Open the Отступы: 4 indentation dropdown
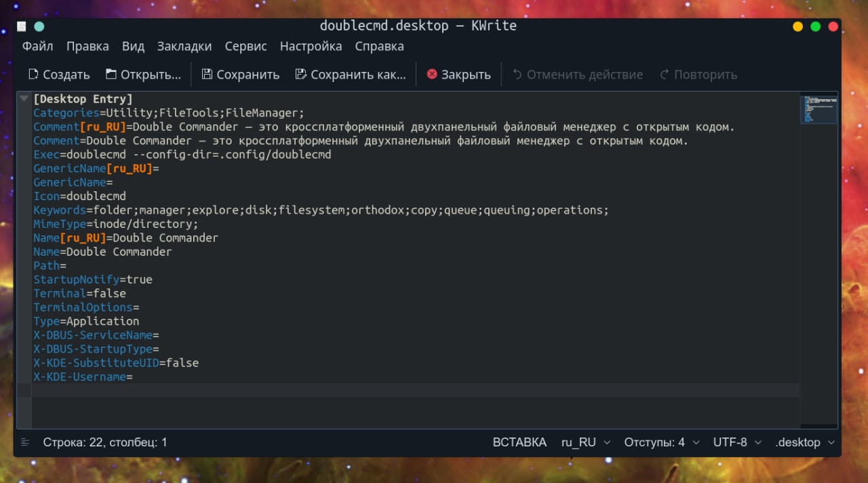 pyautogui.click(x=662, y=442)
